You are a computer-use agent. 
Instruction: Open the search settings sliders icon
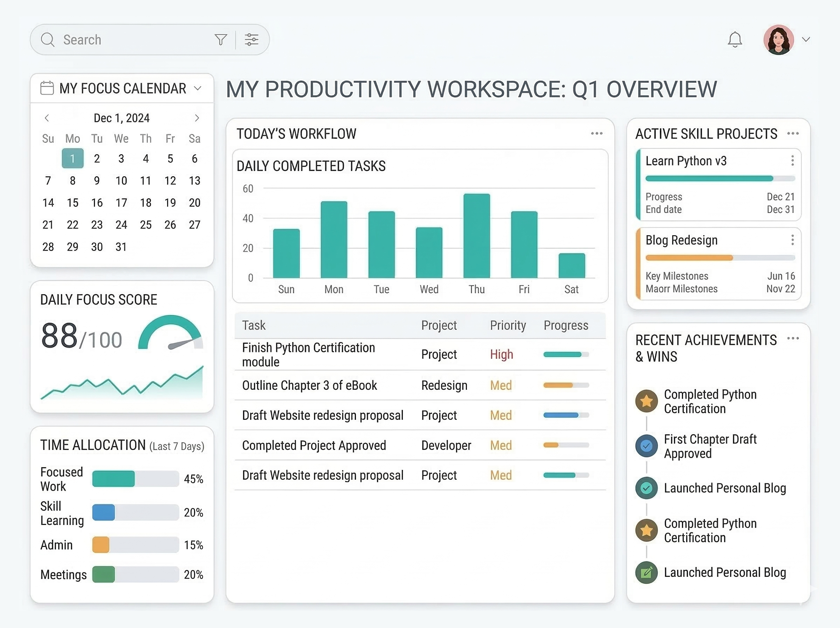252,40
